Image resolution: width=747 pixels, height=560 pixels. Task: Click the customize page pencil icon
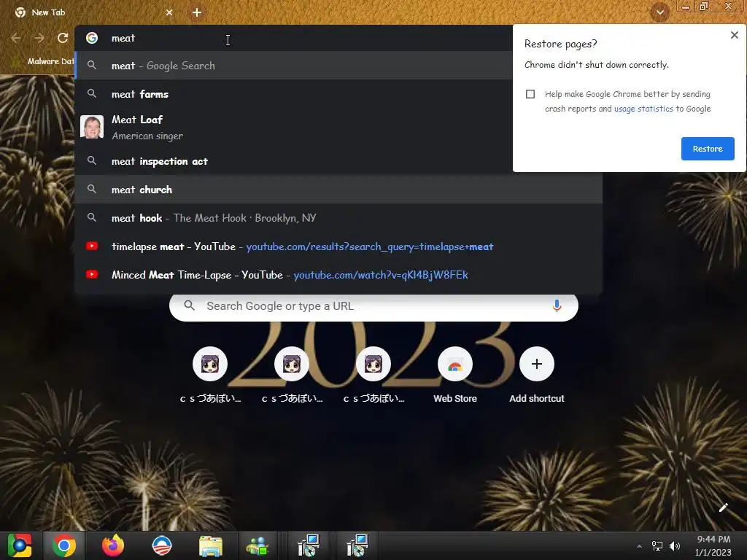click(x=723, y=507)
